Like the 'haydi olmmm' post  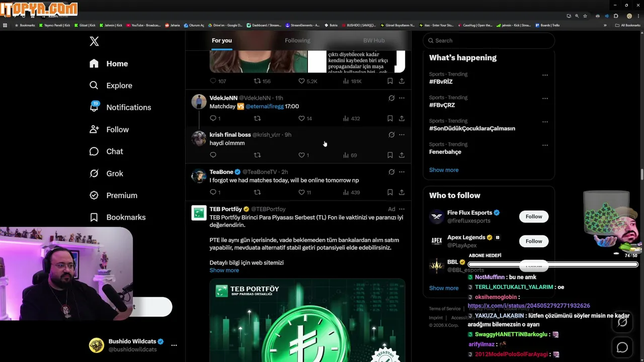pos(304,155)
